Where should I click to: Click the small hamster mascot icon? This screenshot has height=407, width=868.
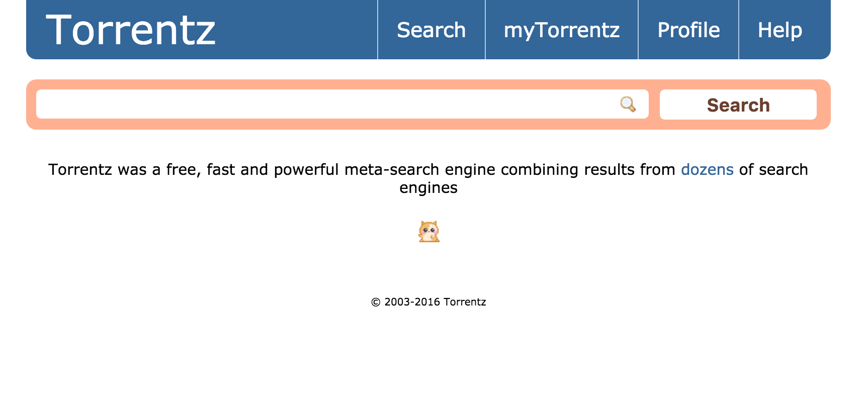429,232
